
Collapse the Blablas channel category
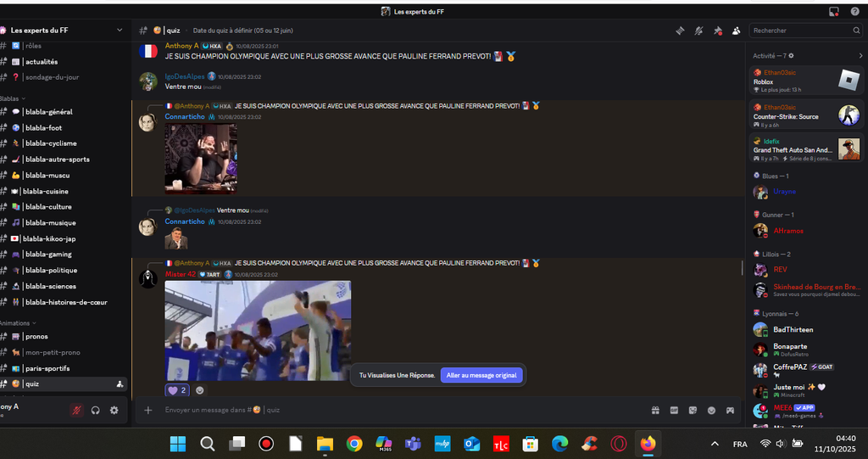(12, 98)
